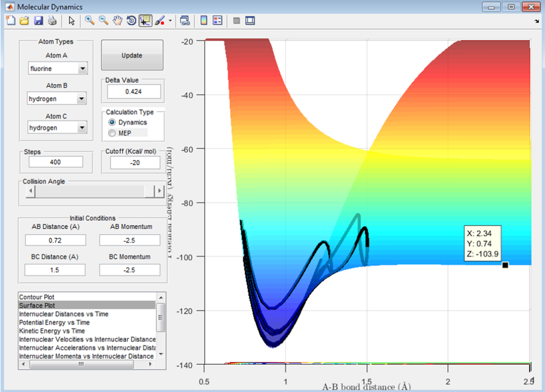Toggle the Data Cursor tool
The width and height of the screenshot is (545, 392).
(x=146, y=21)
